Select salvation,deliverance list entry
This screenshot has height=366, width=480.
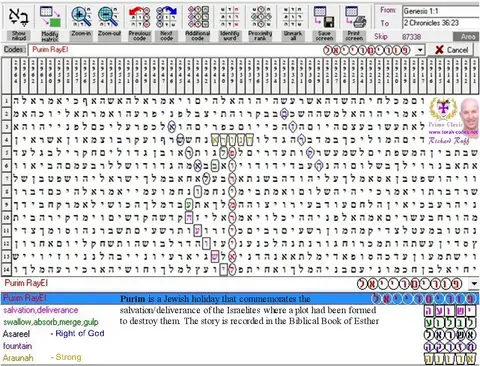(x=41, y=310)
